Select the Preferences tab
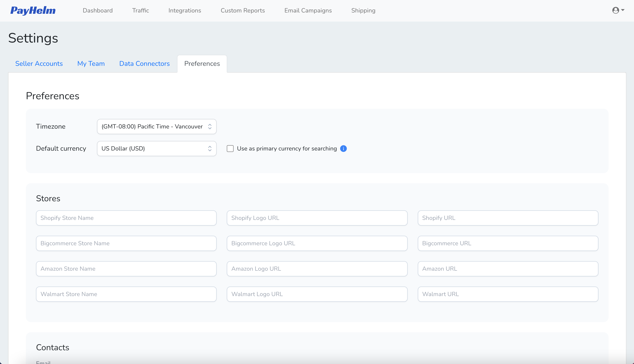Image resolution: width=634 pixels, height=364 pixels. [x=202, y=63]
